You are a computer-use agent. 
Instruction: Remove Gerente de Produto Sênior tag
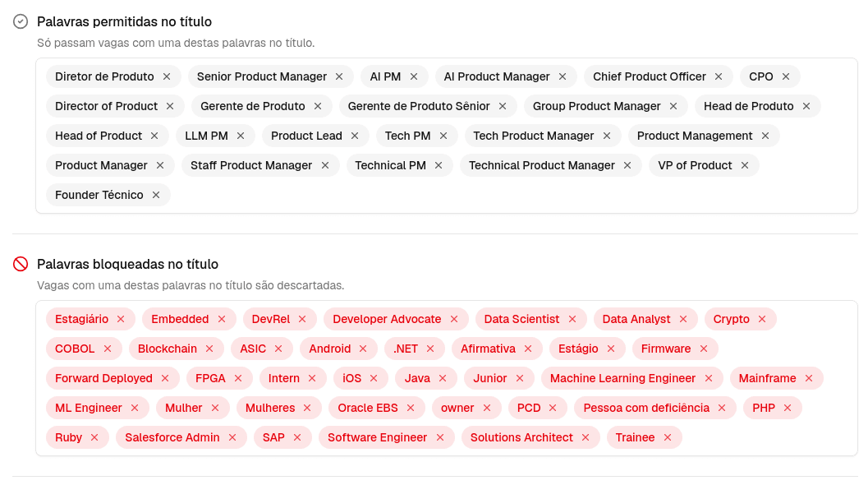503,106
